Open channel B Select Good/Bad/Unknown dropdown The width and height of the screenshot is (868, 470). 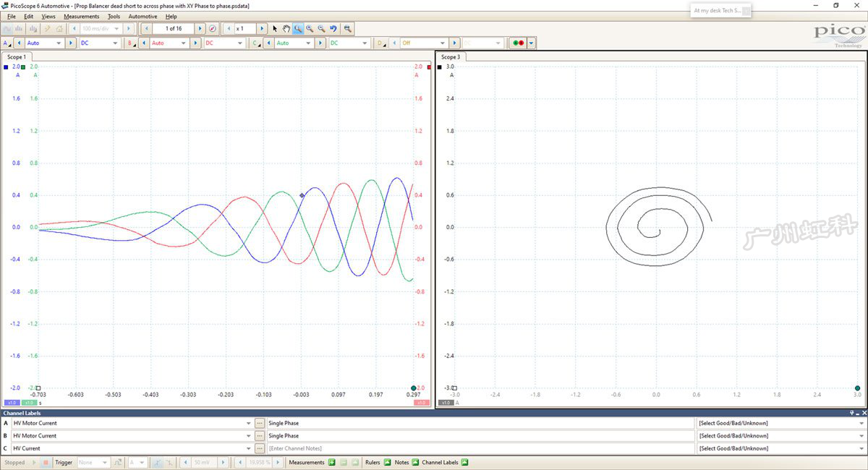coord(781,436)
